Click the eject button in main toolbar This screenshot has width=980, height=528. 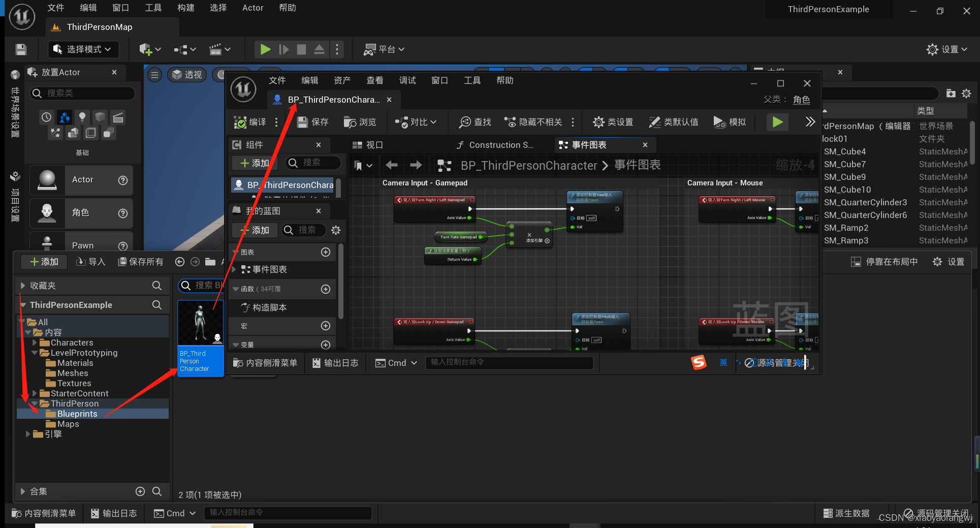tap(319, 49)
